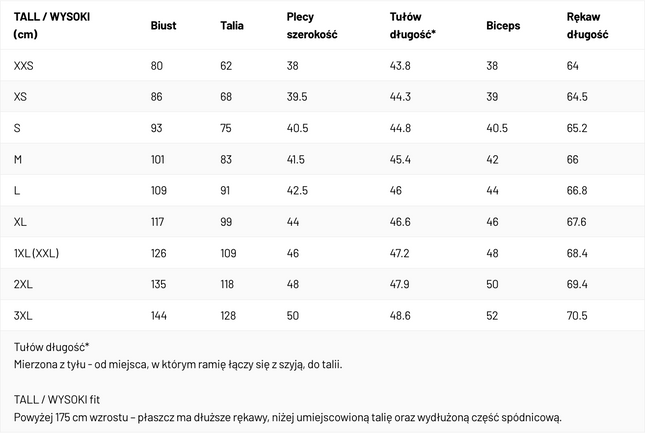
Task: Click the M size row label
Action: coord(18,159)
